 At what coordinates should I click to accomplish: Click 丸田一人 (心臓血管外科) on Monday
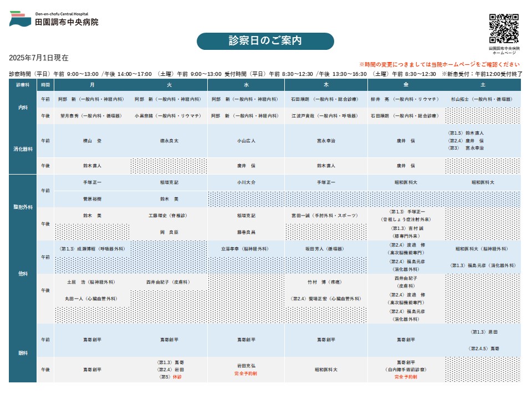pyautogui.click(x=91, y=299)
